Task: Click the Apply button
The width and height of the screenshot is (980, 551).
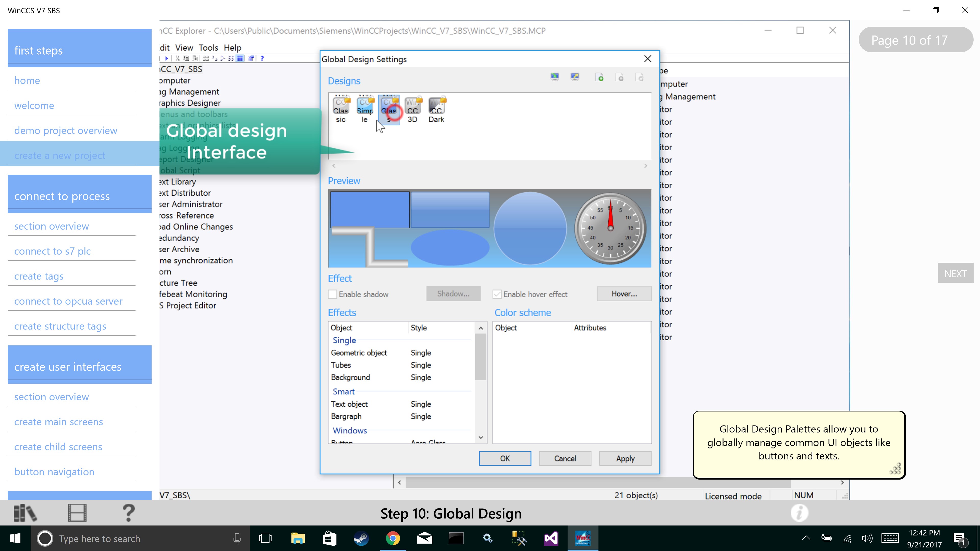Action: (x=625, y=458)
